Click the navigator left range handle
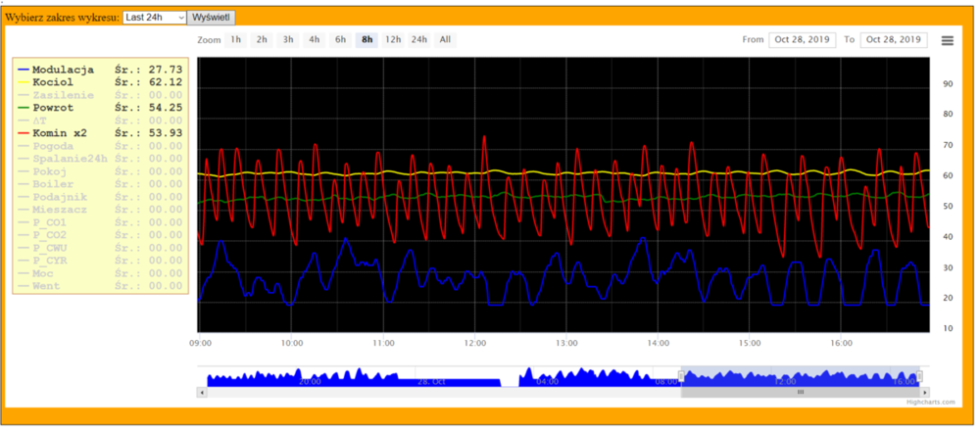 pos(681,376)
